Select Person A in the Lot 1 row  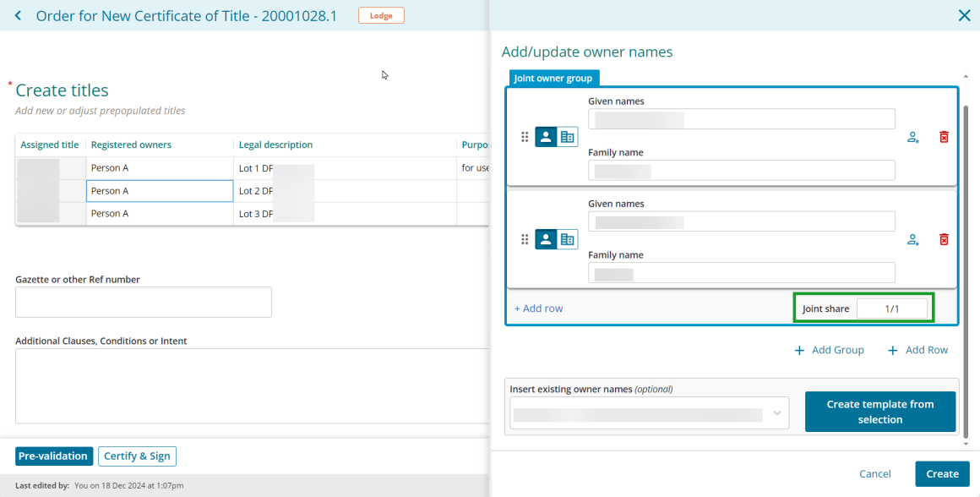[160, 168]
